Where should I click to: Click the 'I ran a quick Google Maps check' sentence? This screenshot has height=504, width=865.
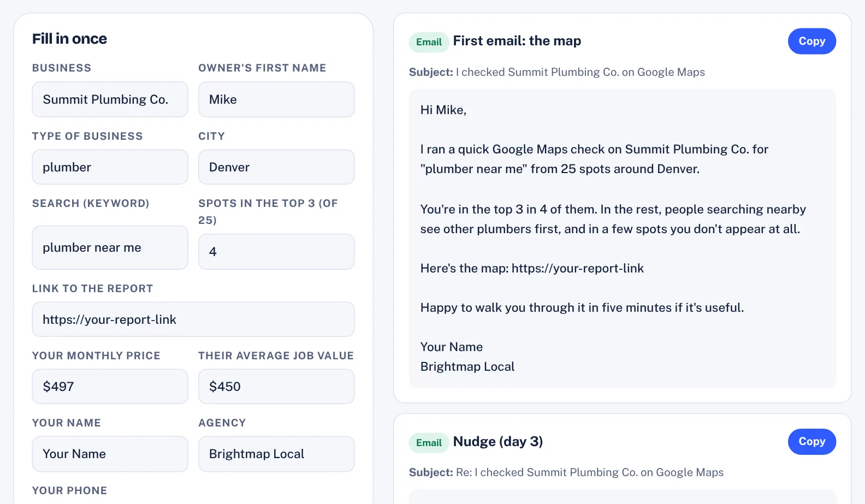[x=594, y=159]
